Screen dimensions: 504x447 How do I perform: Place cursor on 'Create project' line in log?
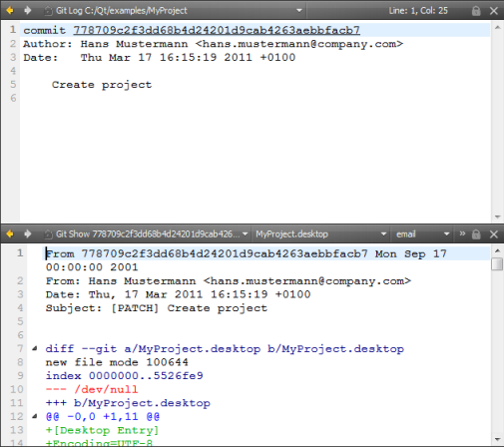[x=102, y=85]
